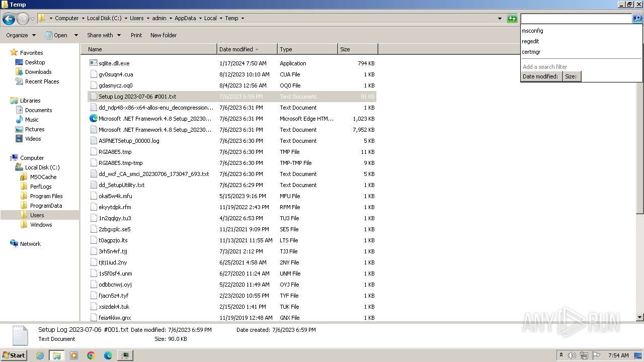Sort by the Type column header
This screenshot has width=644, height=362.
tap(307, 49)
